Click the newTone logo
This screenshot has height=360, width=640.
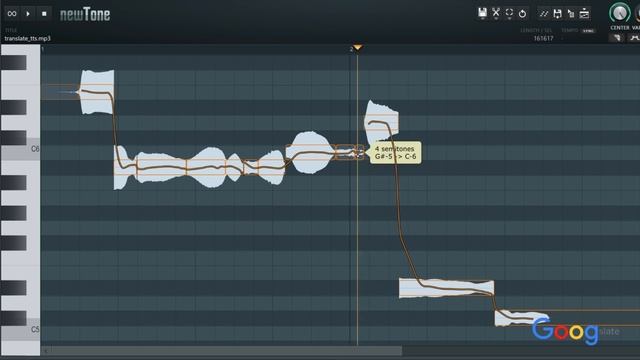tap(85, 14)
